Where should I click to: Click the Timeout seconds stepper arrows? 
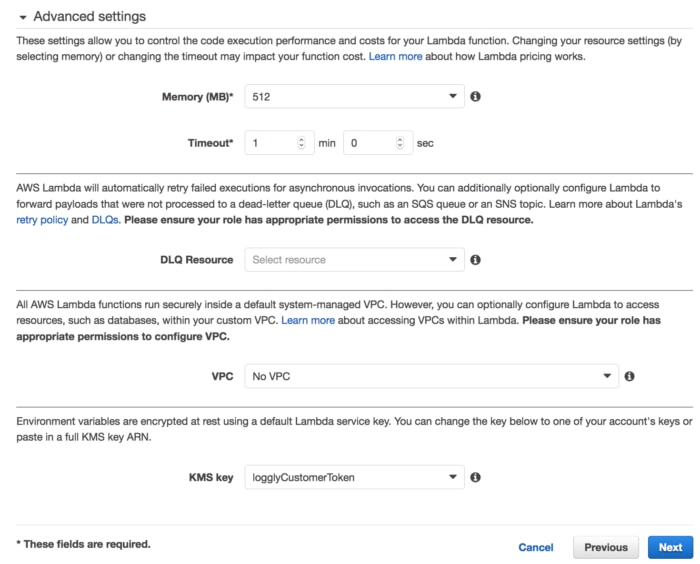(401, 143)
